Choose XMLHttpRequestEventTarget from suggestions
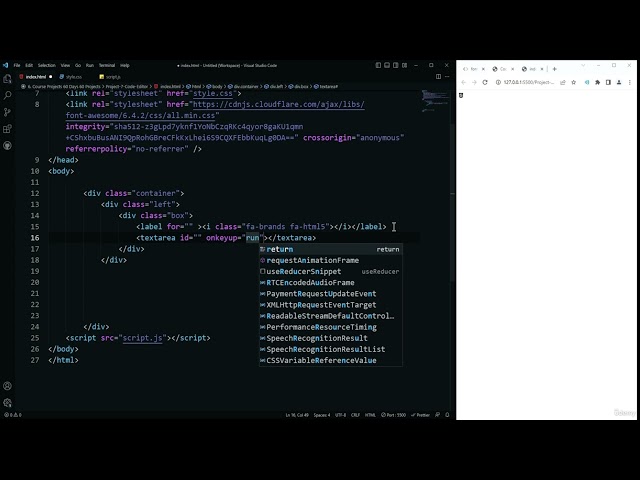Viewport: 640px width, 480px height. pos(331,305)
